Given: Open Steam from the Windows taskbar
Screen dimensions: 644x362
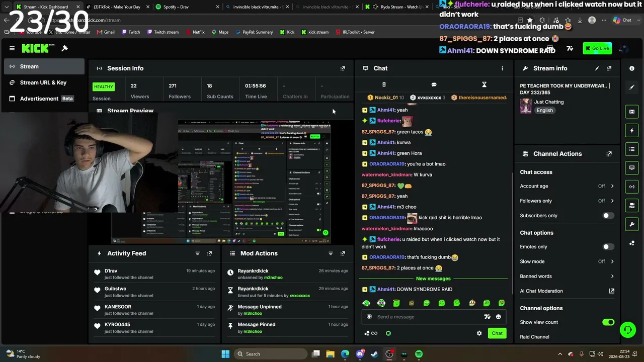Looking at the screenshot, I should 374,354.
